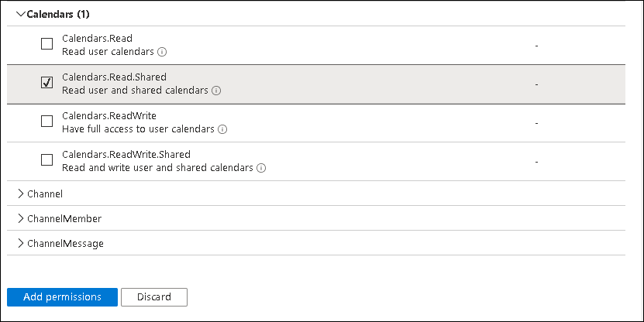Click the ChannelMember group label
Image resolution: width=644 pixels, height=322 pixels.
click(x=64, y=218)
